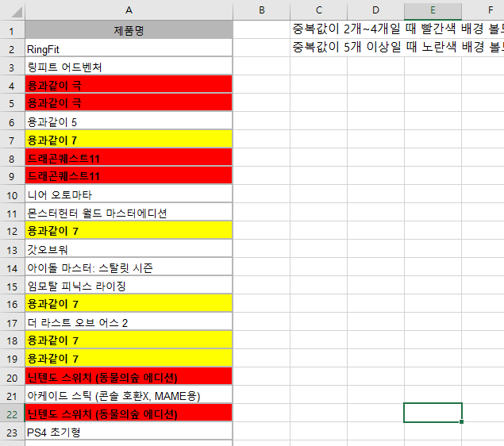Select row 6 header

tap(12, 121)
